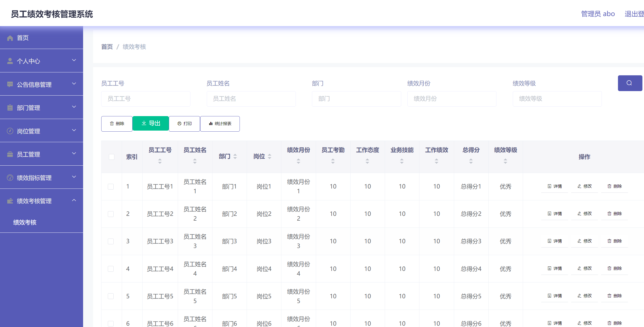Click the 个人中心 person icon
The height and width of the screenshot is (327, 644).
click(x=10, y=61)
